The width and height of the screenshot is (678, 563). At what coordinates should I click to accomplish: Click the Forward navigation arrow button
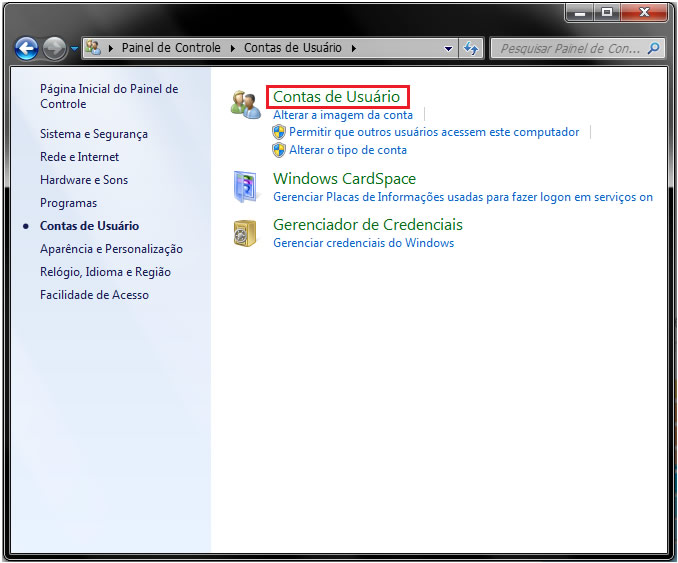point(54,48)
